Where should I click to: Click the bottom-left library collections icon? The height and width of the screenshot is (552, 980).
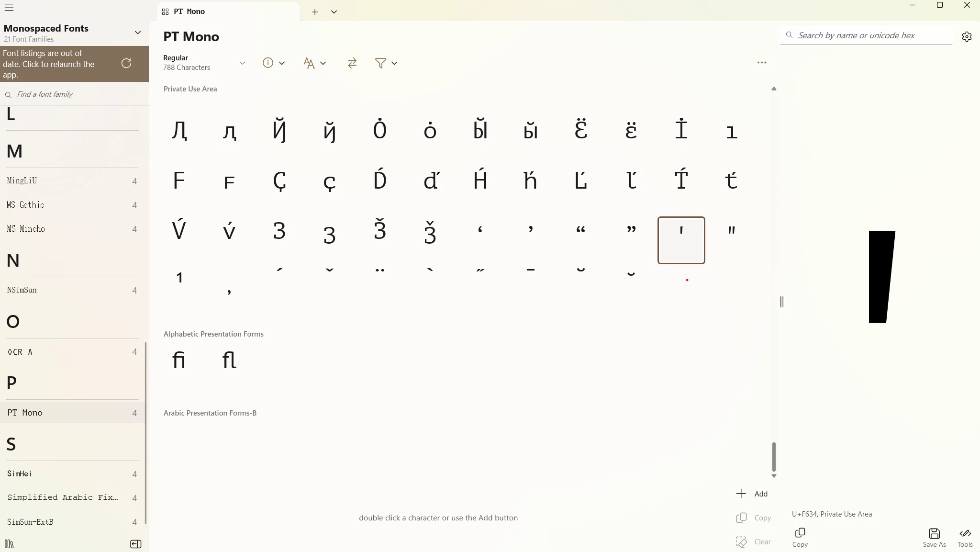coord(9,544)
